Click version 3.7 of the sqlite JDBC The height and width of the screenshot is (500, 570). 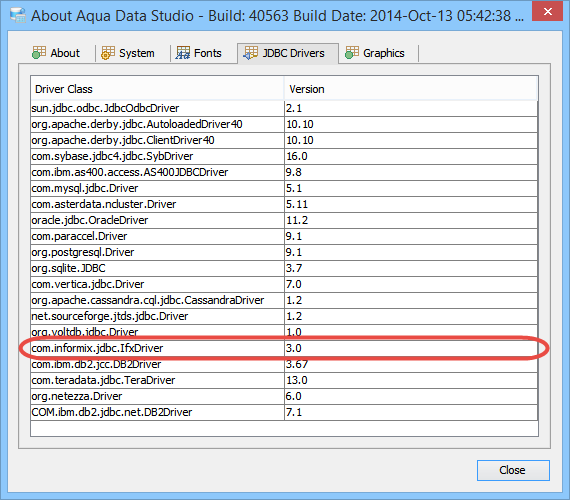pos(294,268)
